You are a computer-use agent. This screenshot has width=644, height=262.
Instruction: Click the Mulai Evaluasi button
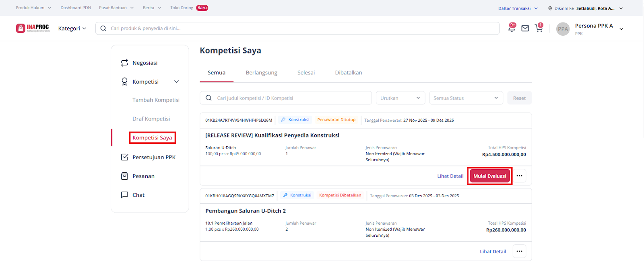click(x=489, y=176)
